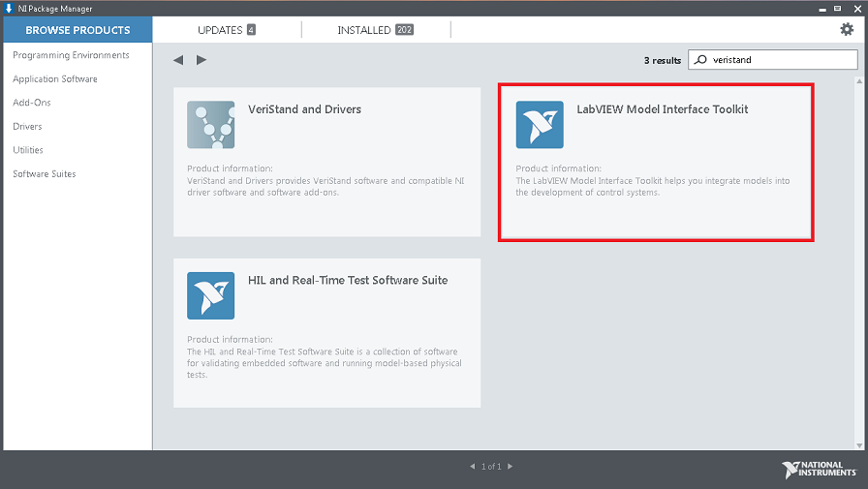Viewport: 868px width, 489px height.
Task: Maximize the NI Package Manager window
Action: [838, 9]
